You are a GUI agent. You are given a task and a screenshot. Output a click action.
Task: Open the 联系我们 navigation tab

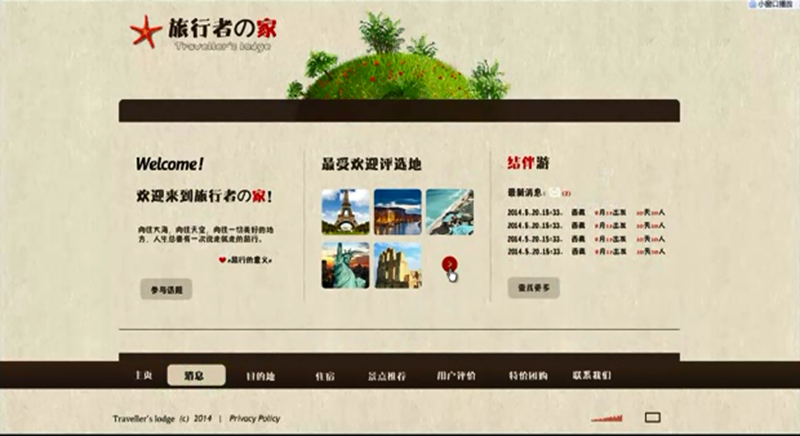coord(591,376)
